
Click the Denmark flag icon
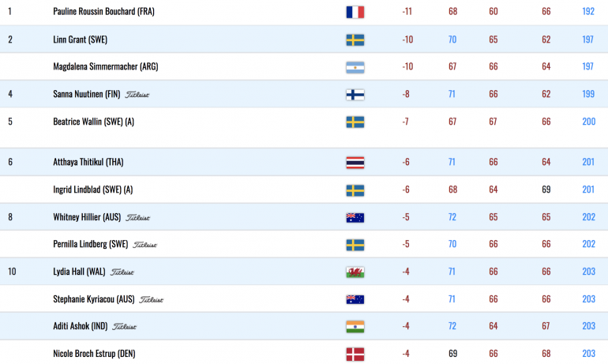point(355,354)
